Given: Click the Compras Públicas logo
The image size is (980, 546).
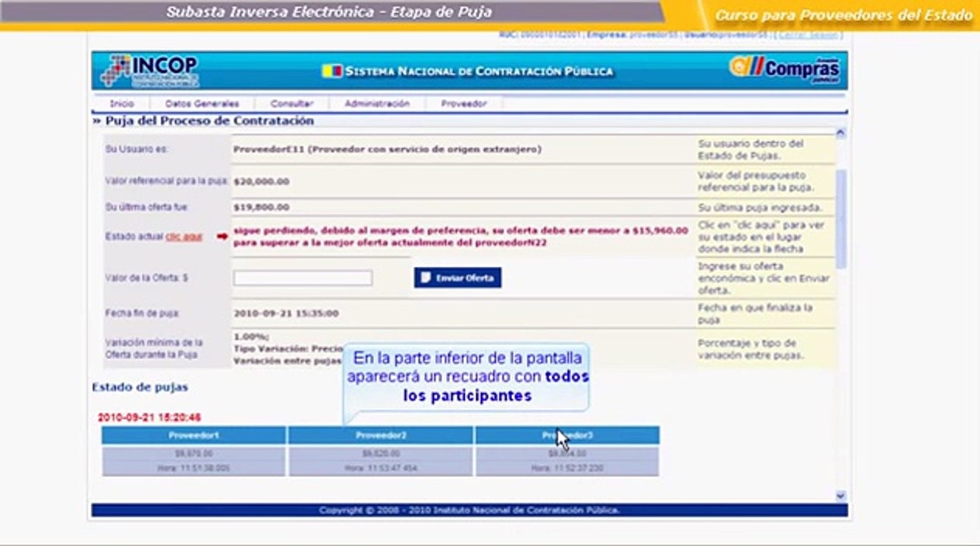Looking at the screenshot, I should click(x=785, y=69).
